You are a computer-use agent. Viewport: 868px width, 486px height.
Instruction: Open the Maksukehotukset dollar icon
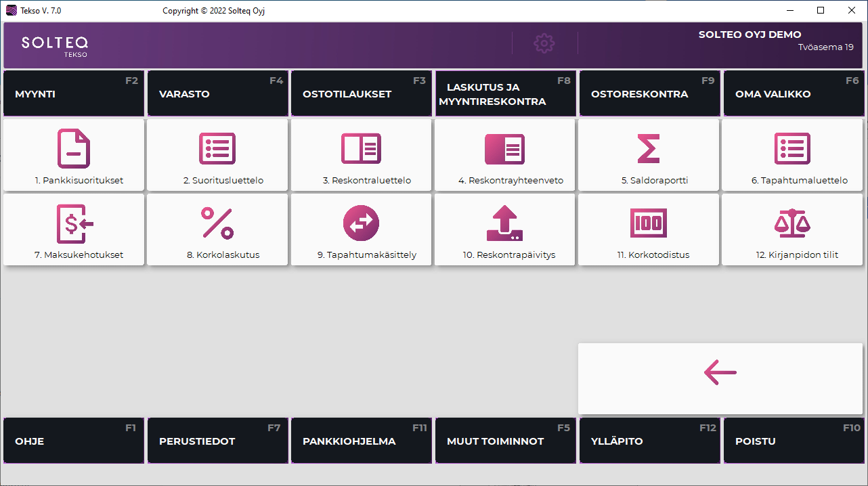pos(74,223)
